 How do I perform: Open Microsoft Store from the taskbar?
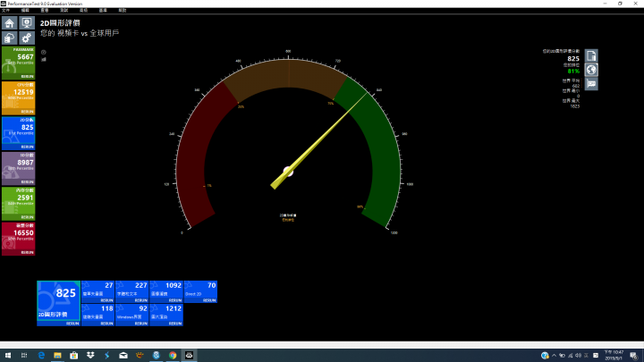74,356
